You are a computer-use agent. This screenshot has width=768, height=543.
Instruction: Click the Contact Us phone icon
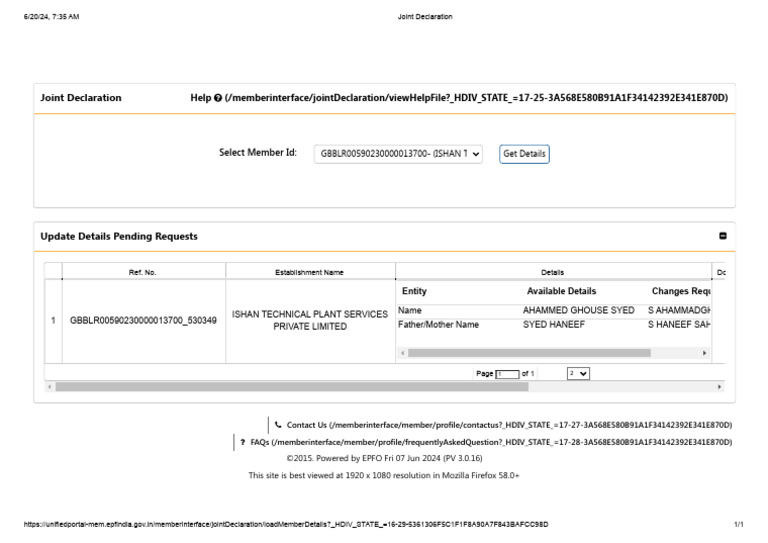(x=278, y=425)
